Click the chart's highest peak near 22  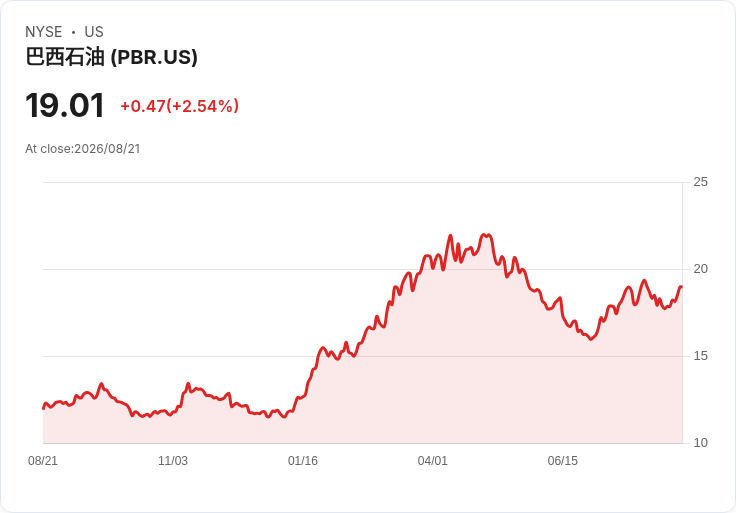coord(485,234)
